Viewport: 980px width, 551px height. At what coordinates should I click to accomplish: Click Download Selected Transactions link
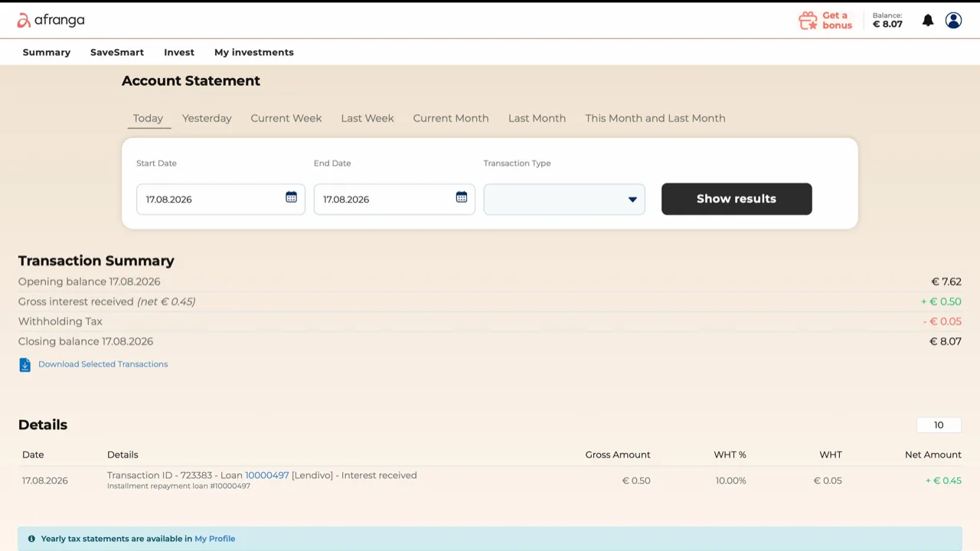click(x=103, y=364)
